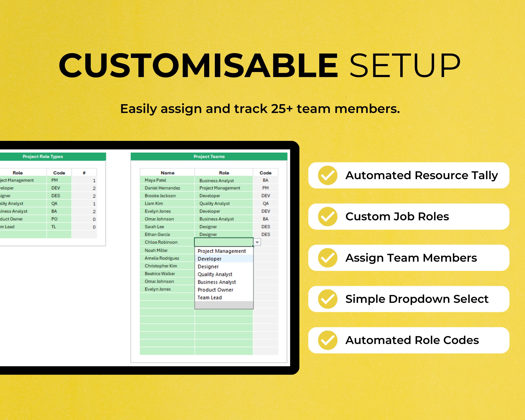Pick Product Owner in the dropdown list
The width and height of the screenshot is (525, 420).
click(x=224, y=290)
